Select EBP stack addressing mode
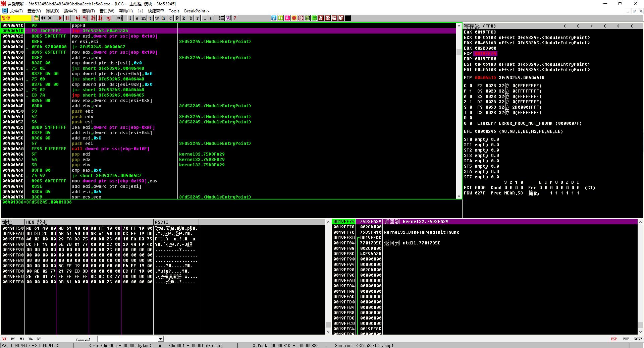The height and width of the screenshot is (348, 644). 626,339
